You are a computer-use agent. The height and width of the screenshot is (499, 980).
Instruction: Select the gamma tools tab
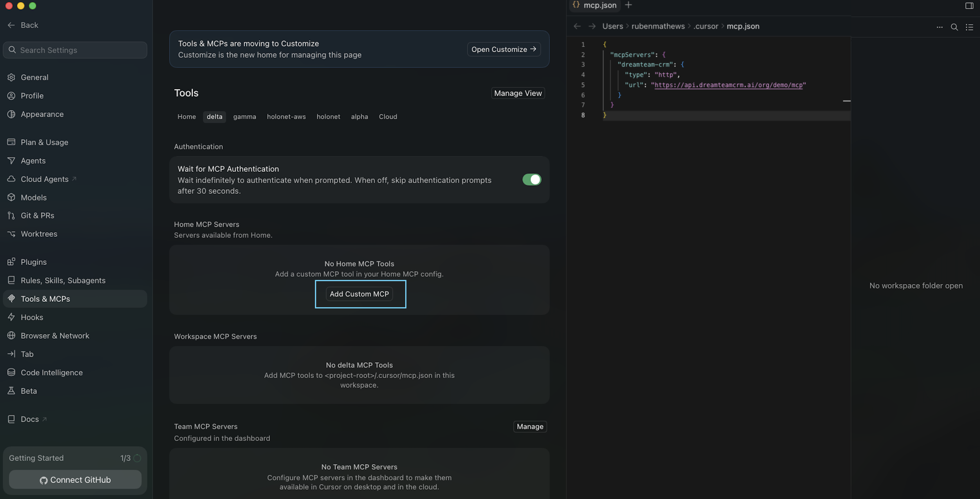pos(245,117)
